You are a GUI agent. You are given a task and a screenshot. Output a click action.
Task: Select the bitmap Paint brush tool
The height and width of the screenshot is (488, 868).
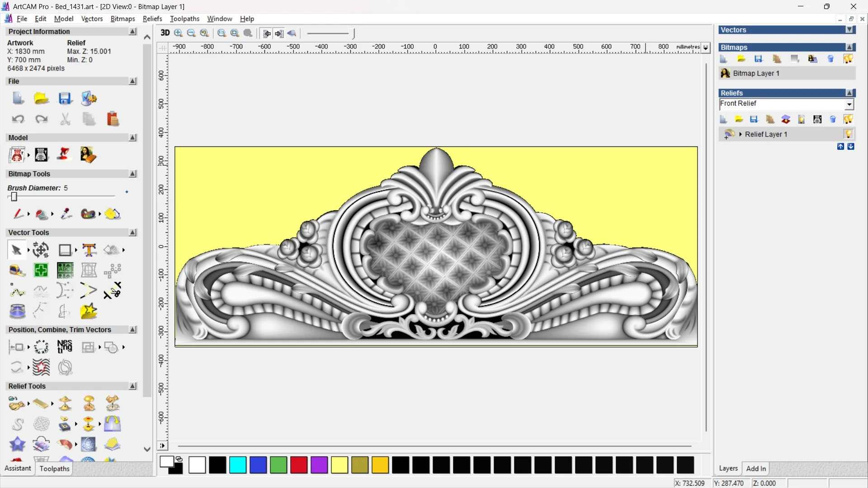tap(18, 214)
